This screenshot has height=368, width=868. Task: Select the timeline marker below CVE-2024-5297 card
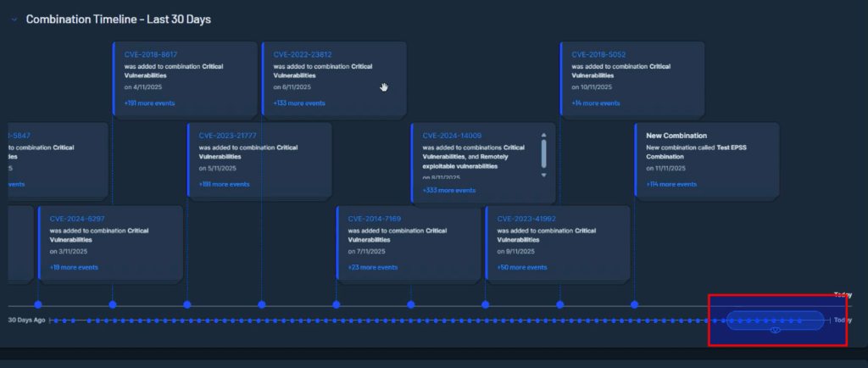tap(38, 304)
